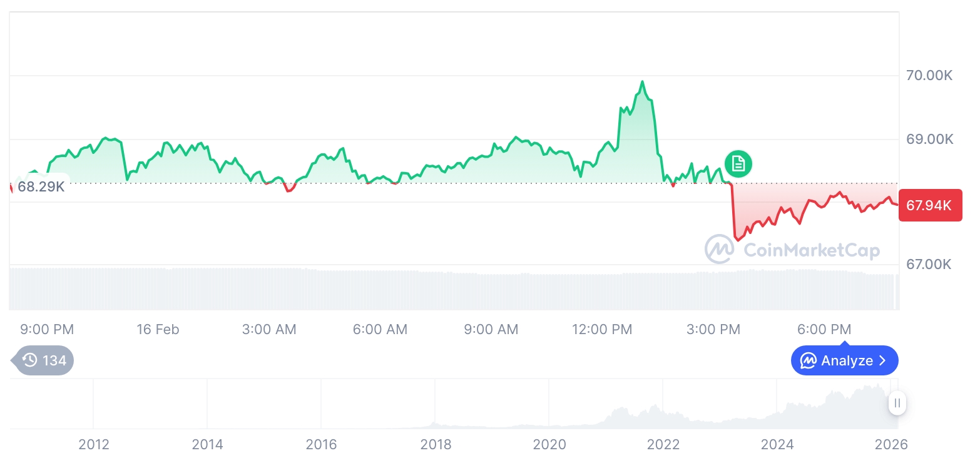This screenshot has height=458, width=980.
Task: Click the chat icon inside Analyze button
Action: (x=809, y=360)
